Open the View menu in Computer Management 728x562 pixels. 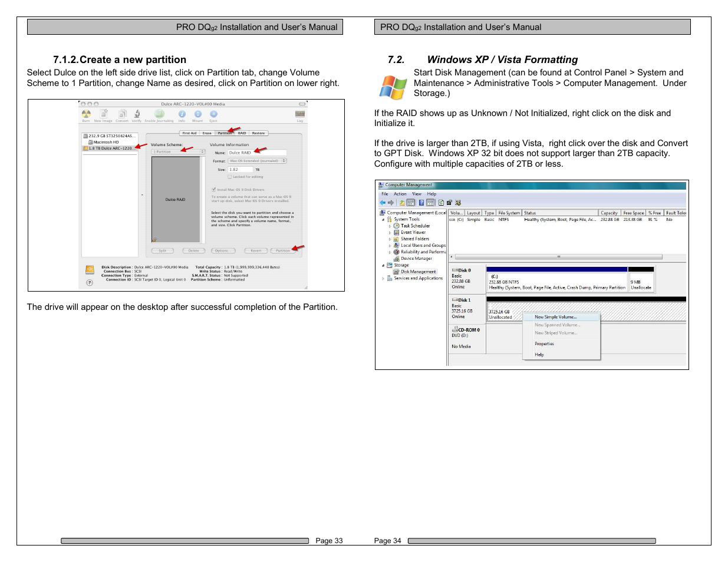click(417, 194)
